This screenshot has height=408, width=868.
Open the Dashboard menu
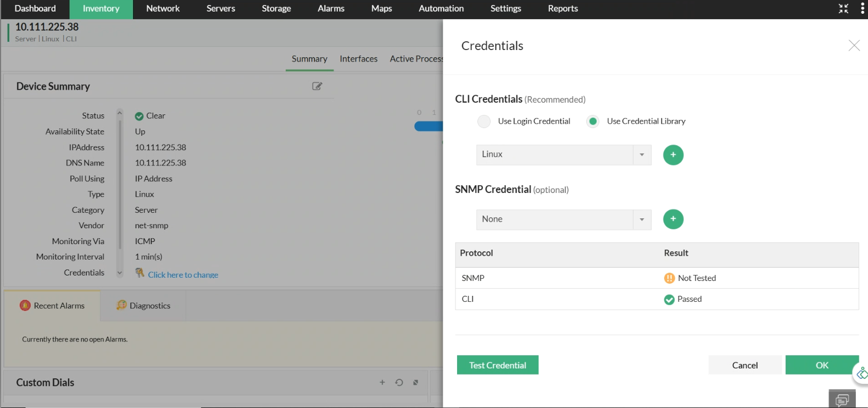[35, 9]
